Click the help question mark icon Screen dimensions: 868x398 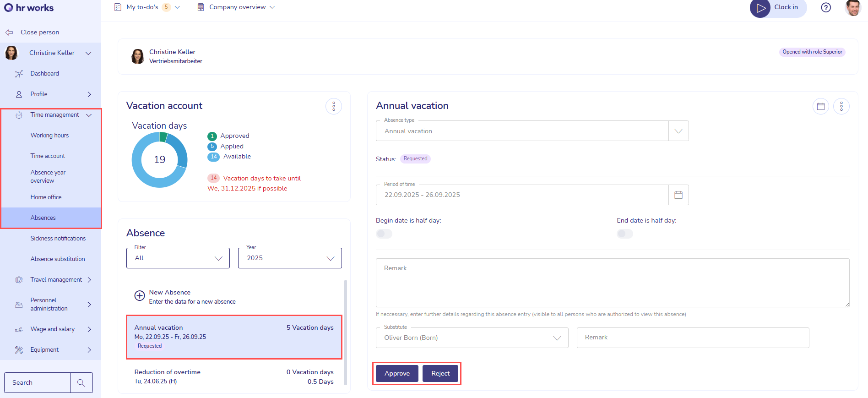click(x=825, y=8)
